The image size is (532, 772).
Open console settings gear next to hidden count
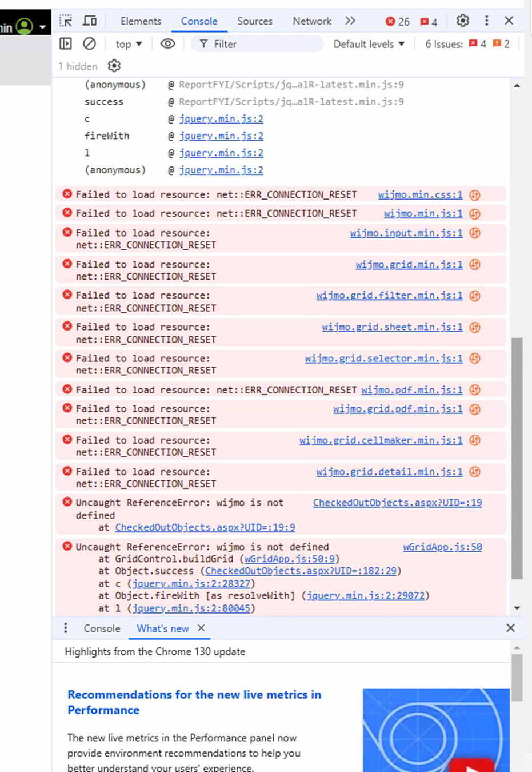[x=114, y=66]
